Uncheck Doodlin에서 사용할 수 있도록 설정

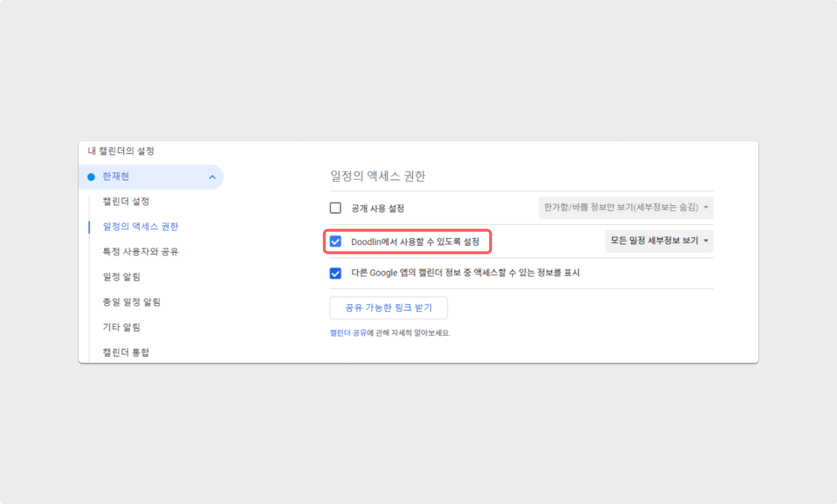336,241
